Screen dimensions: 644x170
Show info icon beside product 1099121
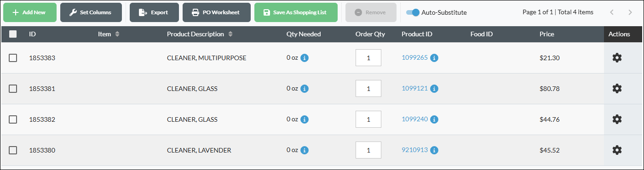pos(434,89)
